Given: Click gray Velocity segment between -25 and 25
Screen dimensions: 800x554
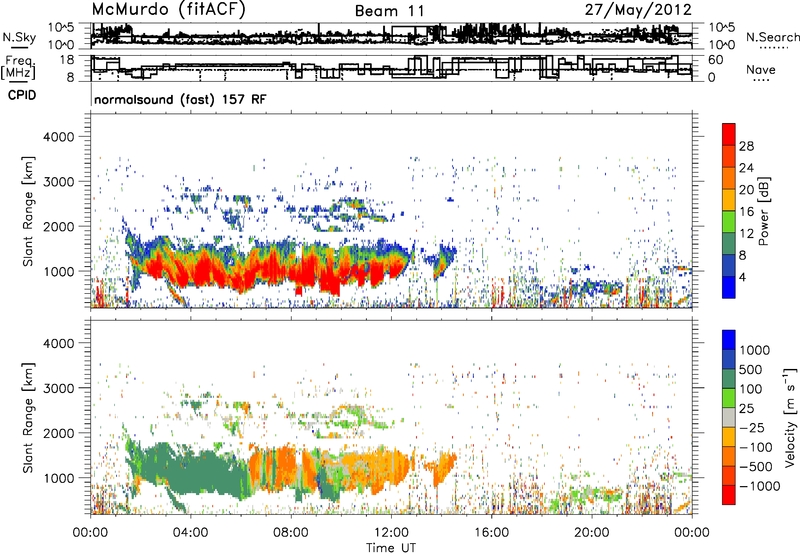Looking at the screenshot, I should [729, 417].
